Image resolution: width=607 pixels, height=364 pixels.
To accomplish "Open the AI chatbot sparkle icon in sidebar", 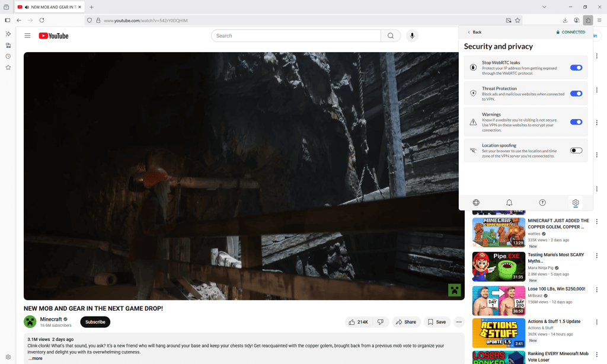I will click(x=8, y=34).
